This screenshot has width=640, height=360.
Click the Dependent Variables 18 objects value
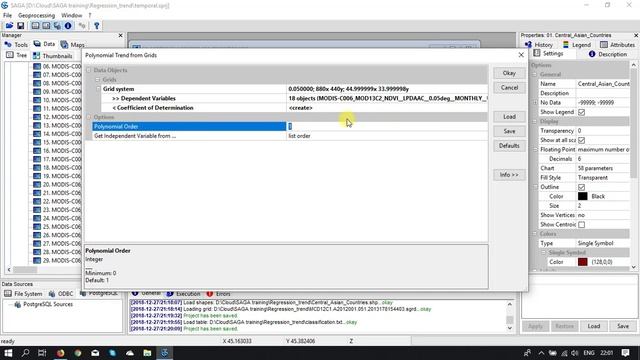tap(387, 98)
